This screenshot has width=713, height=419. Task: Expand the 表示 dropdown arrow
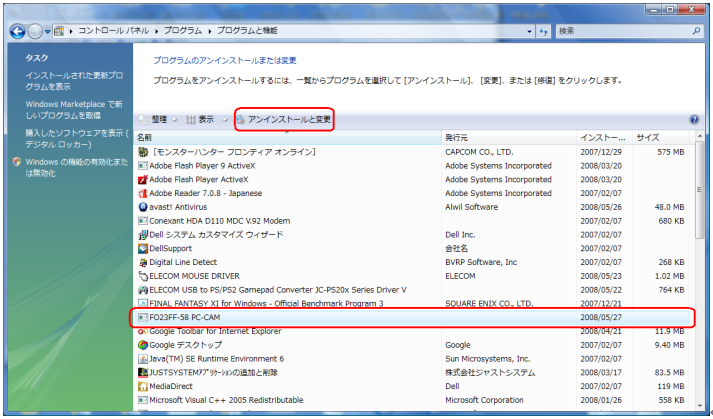[x=224, y=120]
